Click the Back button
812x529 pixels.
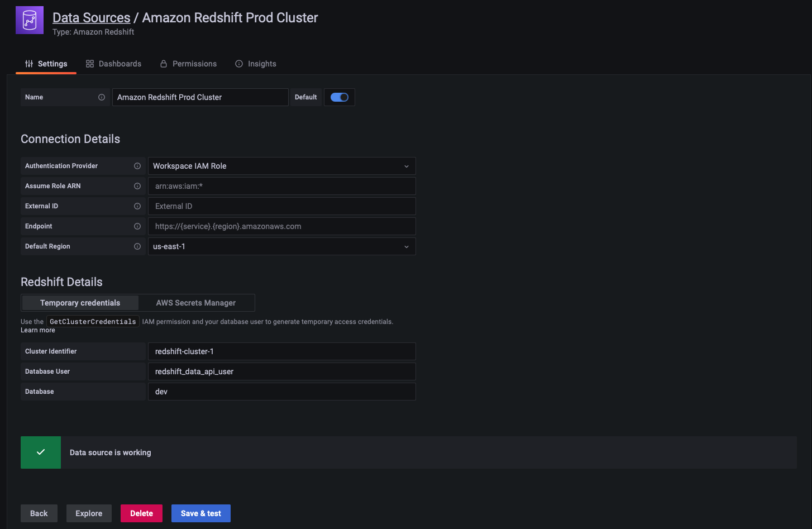click(x=39, y=513)
